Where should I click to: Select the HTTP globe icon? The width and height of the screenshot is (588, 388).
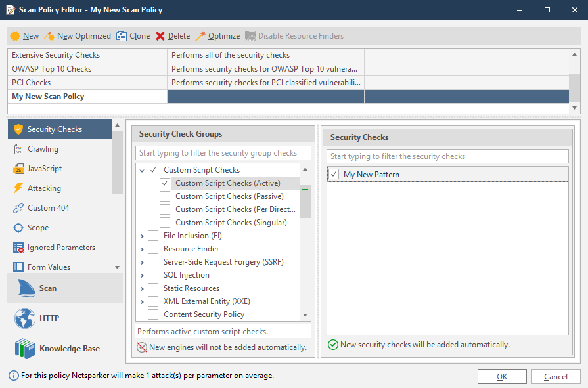25,318
